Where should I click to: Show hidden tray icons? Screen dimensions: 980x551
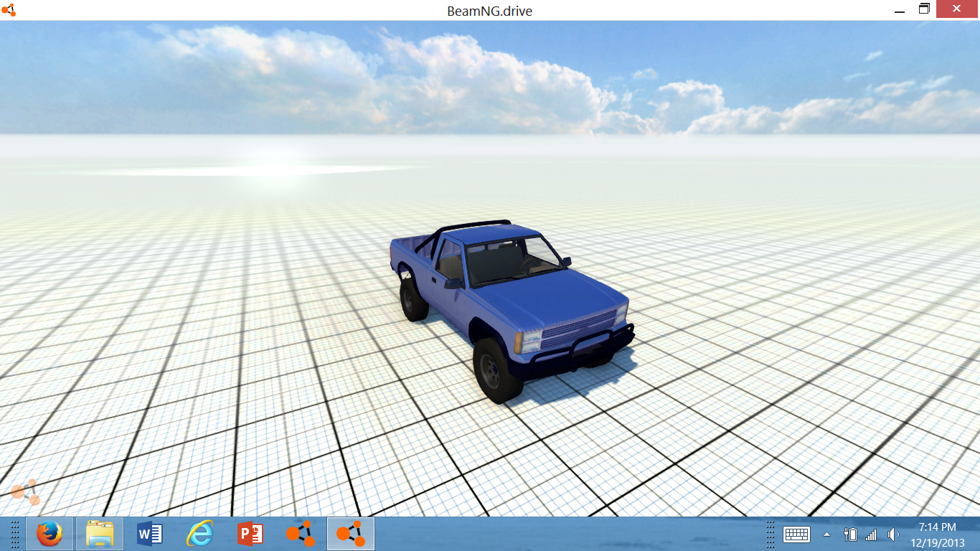point(826,534)
